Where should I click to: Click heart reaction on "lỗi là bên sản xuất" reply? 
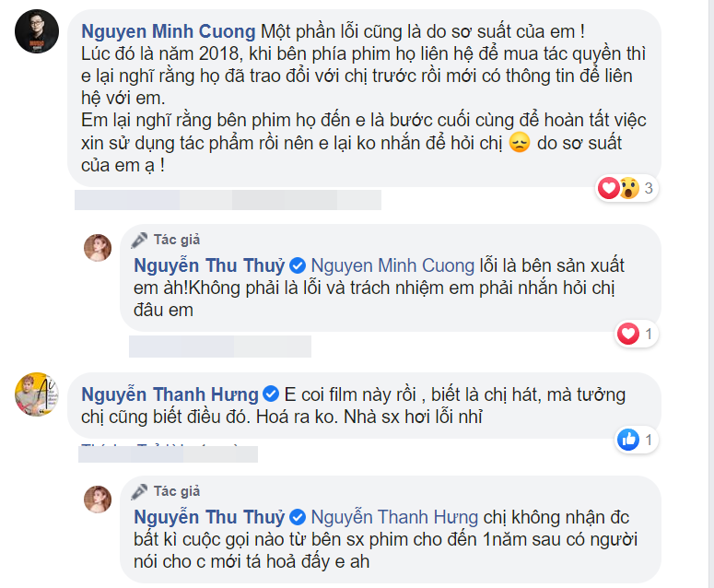[x=629, y=334]
